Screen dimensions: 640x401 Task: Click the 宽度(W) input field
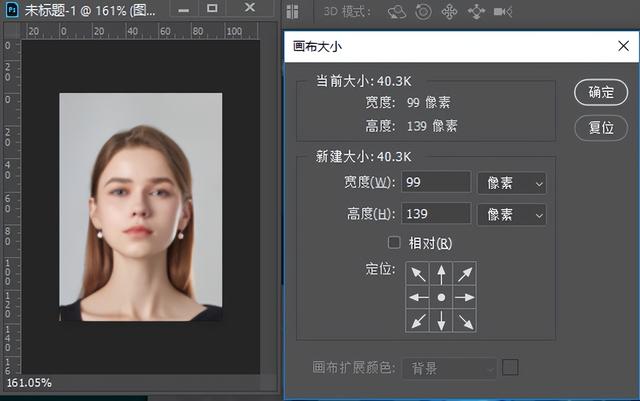point(436,182)
